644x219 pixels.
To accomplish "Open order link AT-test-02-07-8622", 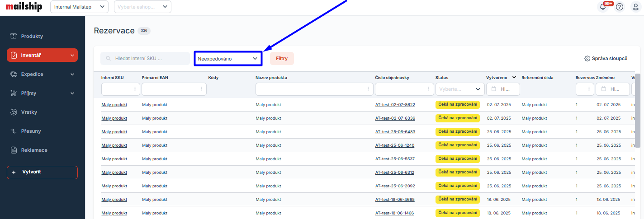I will (395, 105).
